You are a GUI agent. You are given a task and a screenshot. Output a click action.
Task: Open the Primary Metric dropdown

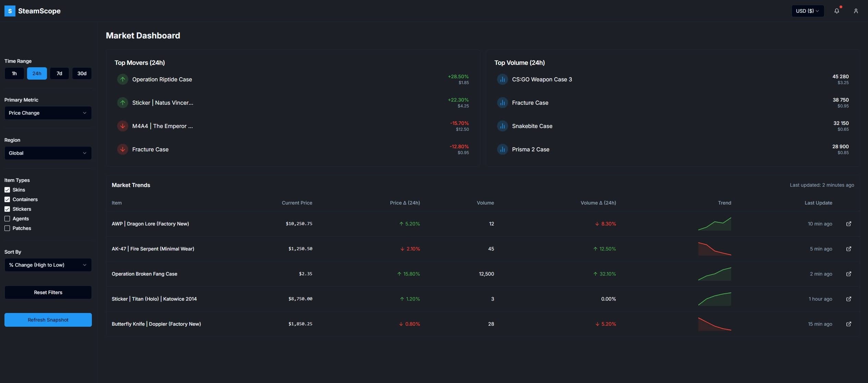[48, 113]
